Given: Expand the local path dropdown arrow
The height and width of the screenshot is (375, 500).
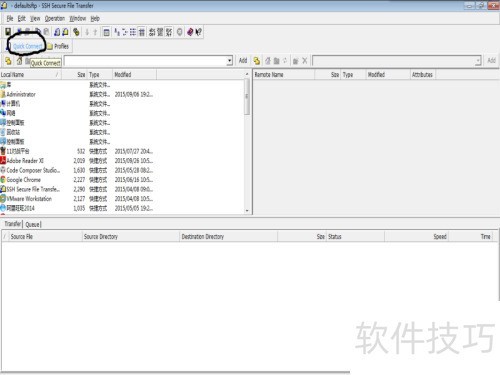Looking at the screenshot, I should (229, 61).
